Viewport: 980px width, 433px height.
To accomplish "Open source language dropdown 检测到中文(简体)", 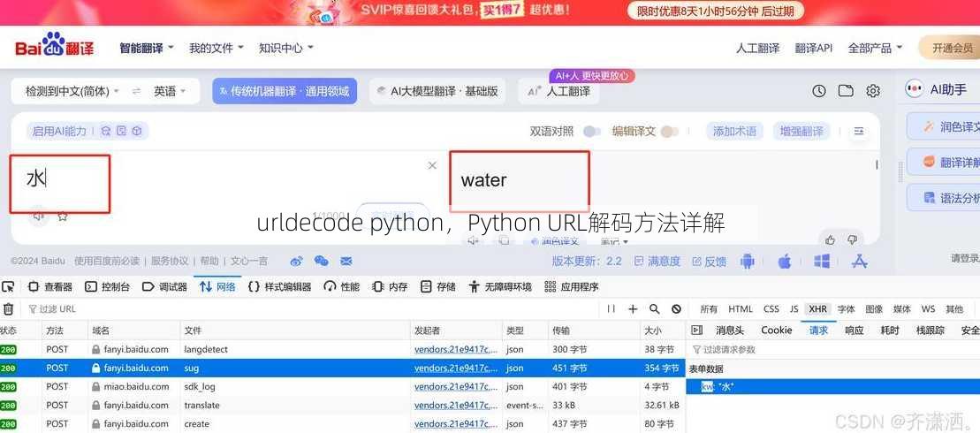I will [x=72, y=91].
